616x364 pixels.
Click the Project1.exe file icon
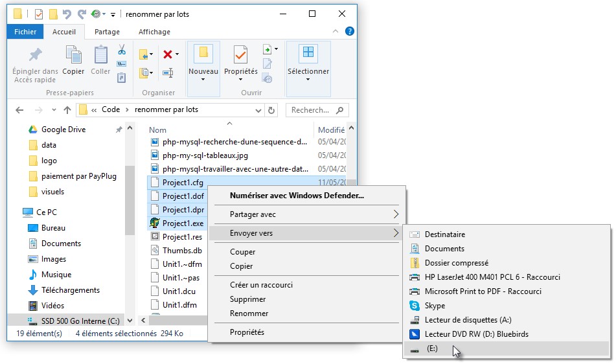tap(155, 223)
